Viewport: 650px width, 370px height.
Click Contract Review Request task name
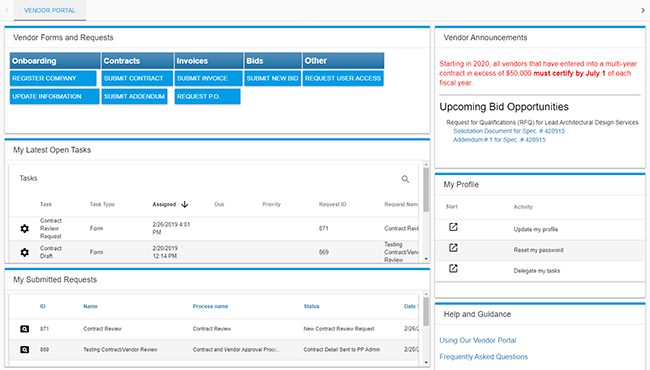[51, 228]
